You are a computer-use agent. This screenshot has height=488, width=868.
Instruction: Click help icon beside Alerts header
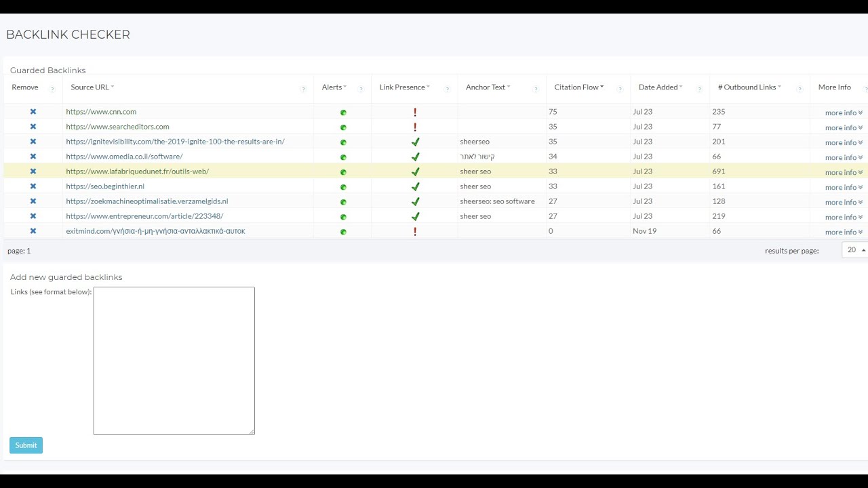pos(361,89)
